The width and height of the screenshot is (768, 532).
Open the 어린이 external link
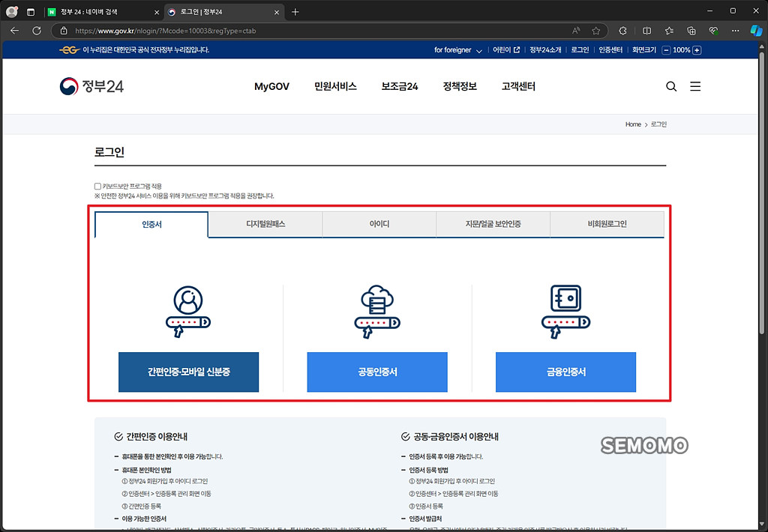tap(506, 50)
